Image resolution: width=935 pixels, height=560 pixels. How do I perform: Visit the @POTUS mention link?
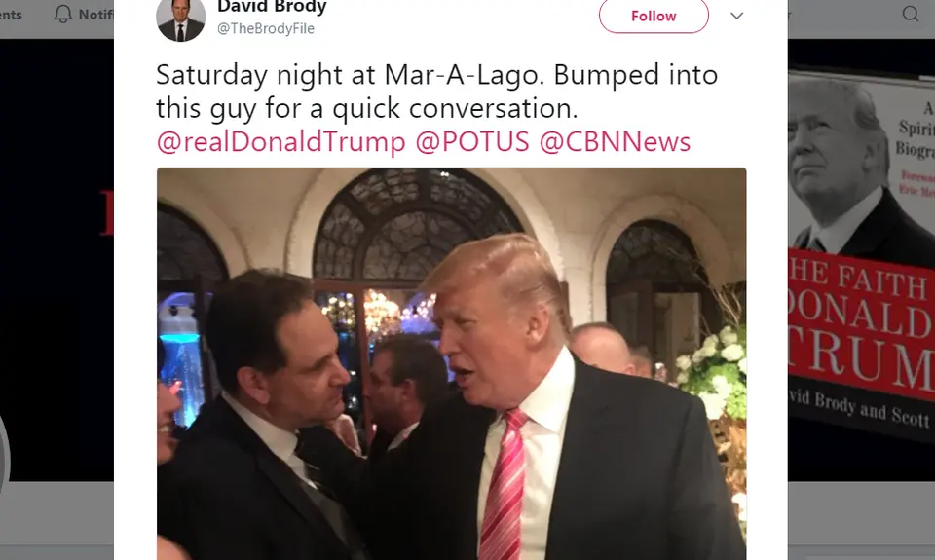(x=472, y=142)
